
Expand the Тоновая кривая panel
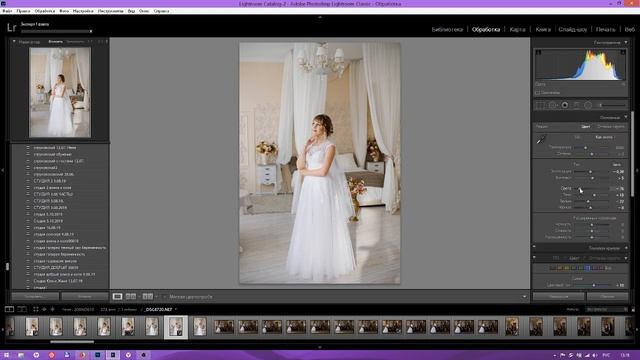(x=626, y=248)
